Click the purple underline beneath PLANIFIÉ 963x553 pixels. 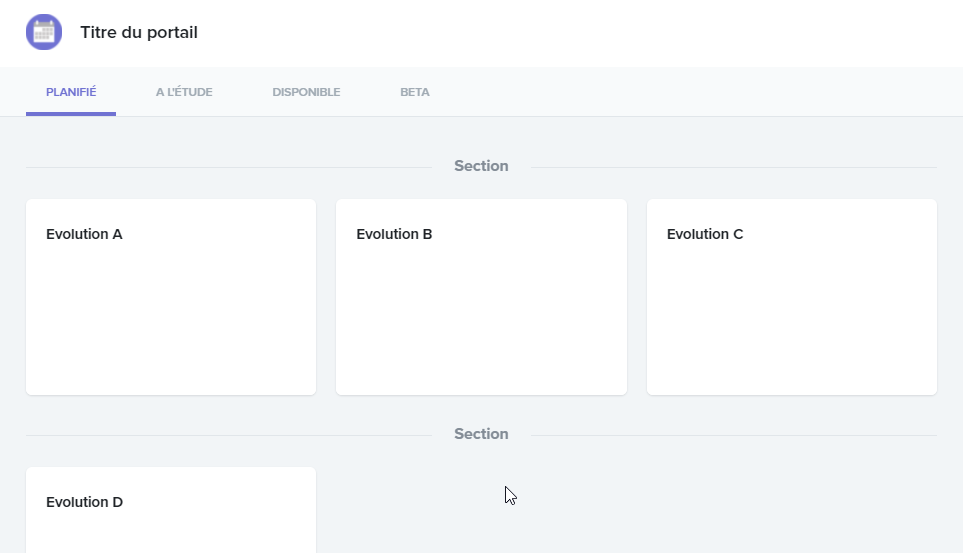coord(71,114)
